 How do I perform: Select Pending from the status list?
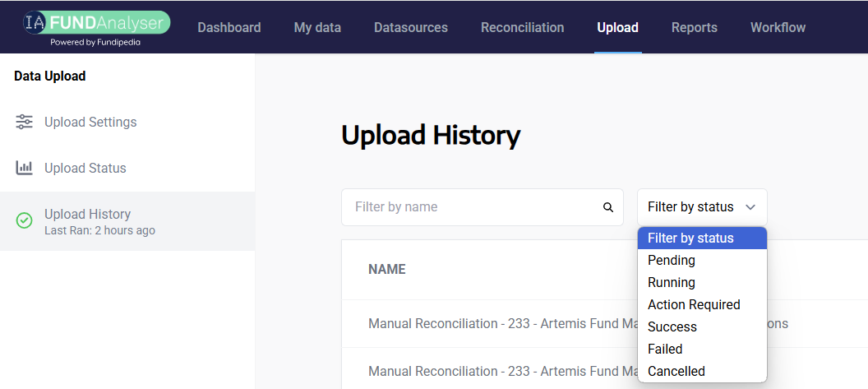pos(672,260)
